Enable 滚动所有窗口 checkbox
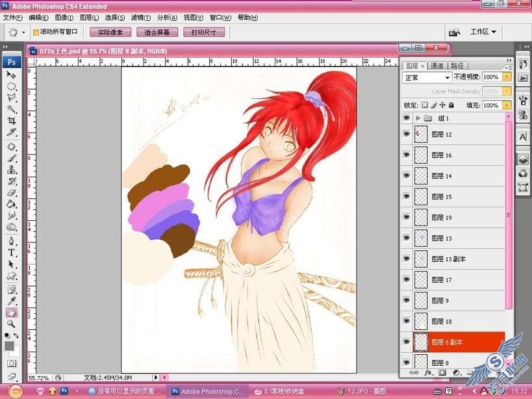The image size is (532, 399). click(x=36, y=32)
